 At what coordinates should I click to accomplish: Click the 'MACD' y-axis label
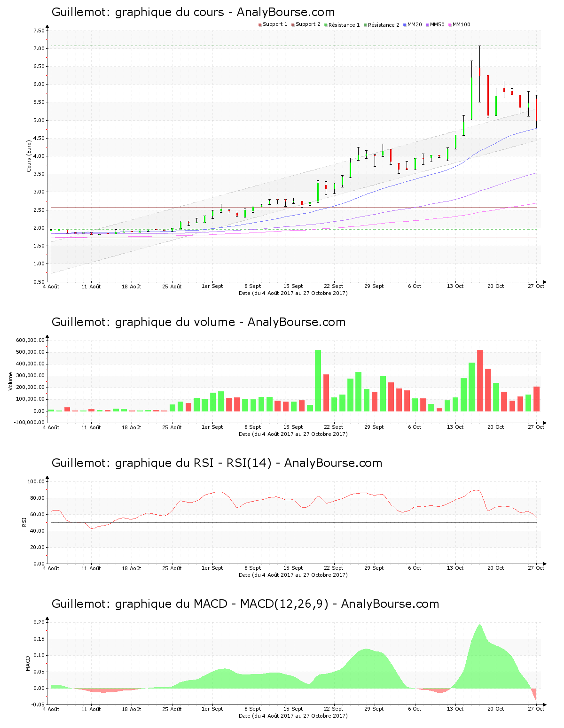[28, 663]
